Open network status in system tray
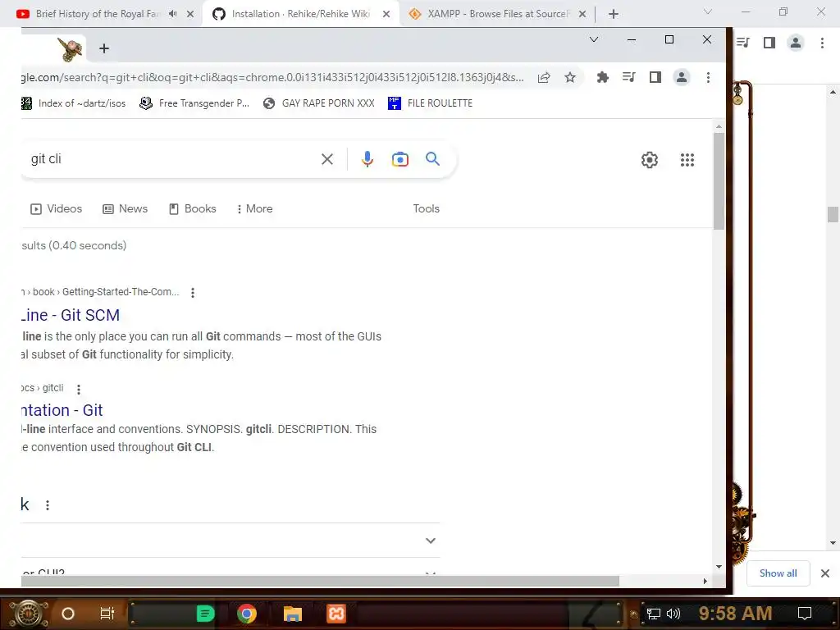Screen dimensions: 840x630 (x=653, y=614)
